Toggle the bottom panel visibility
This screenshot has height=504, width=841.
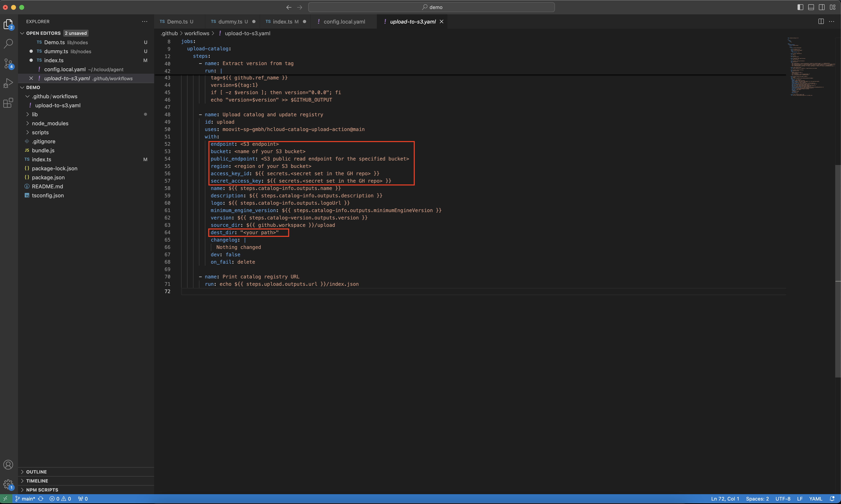pyautogui.click(x=811, y=7)
